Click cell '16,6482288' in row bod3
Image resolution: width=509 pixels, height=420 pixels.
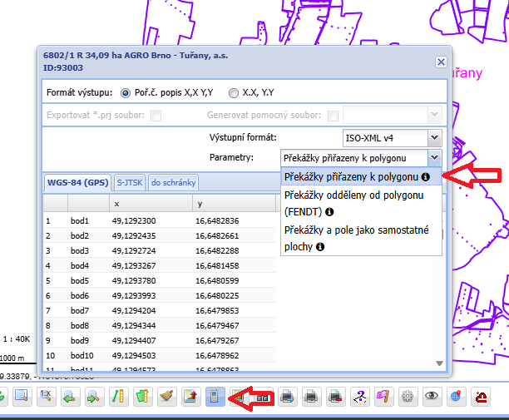217,251
